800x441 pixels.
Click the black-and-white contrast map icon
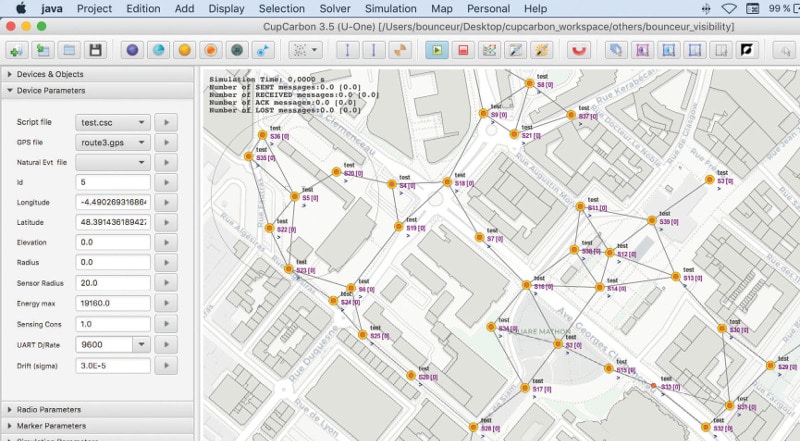coord(746,49)
